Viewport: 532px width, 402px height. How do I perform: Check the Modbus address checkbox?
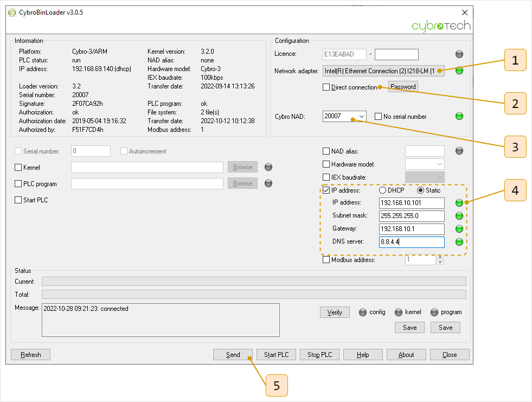pos(326,260)
